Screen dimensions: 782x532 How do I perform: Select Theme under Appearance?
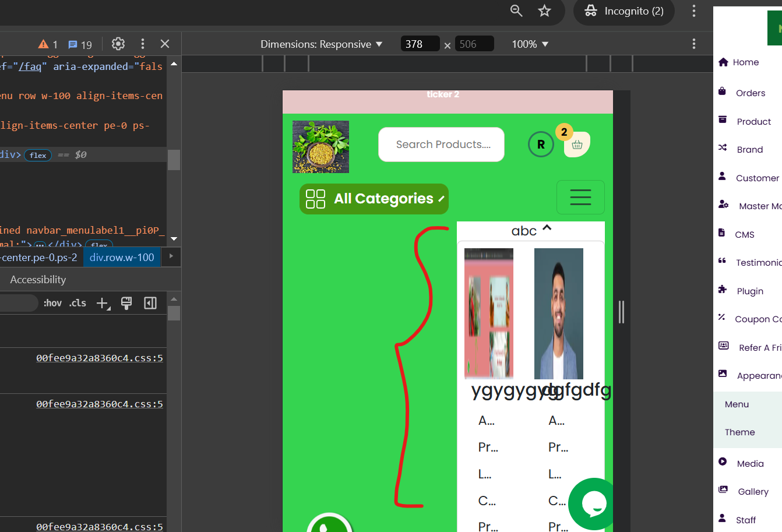click(739, 432)
